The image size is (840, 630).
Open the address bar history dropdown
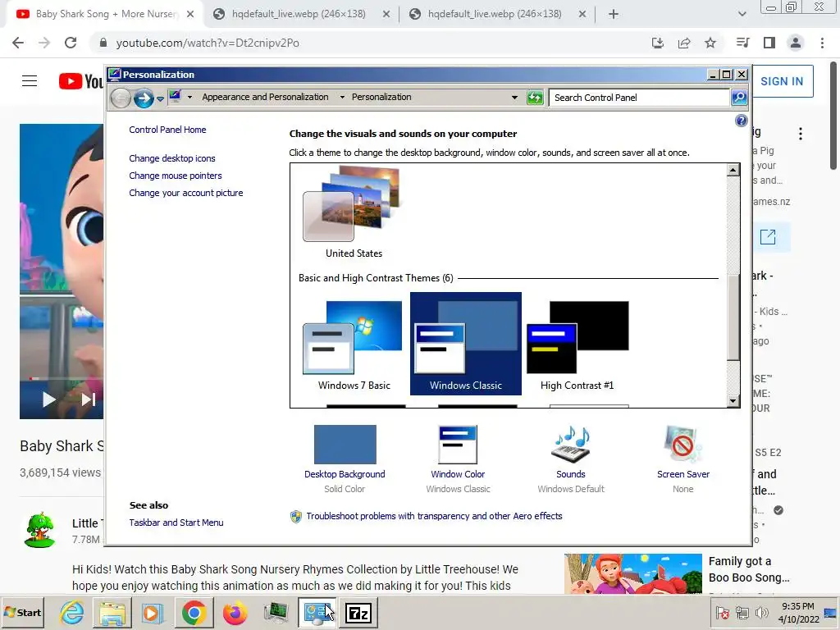pyautogui.click(x=514, y=98)
